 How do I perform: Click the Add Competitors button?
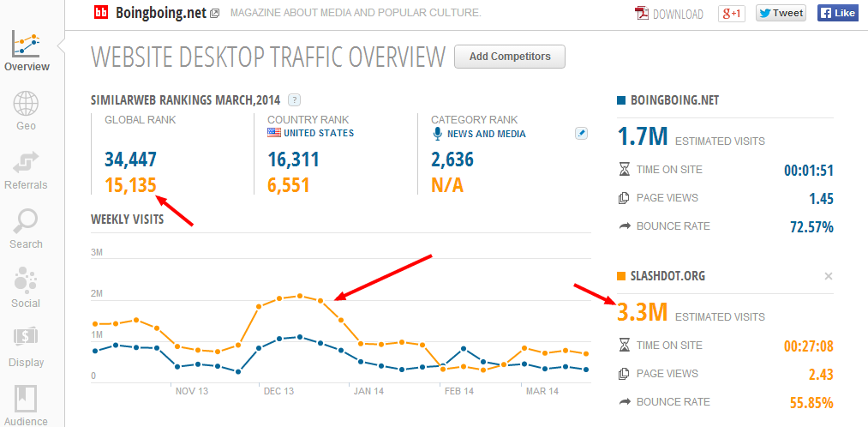click(510, 57)
